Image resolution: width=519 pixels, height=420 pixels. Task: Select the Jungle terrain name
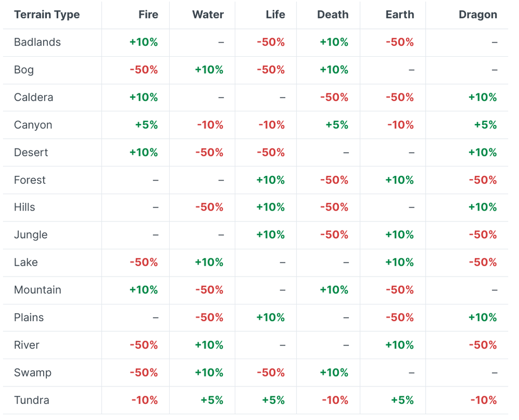[31, 235]
